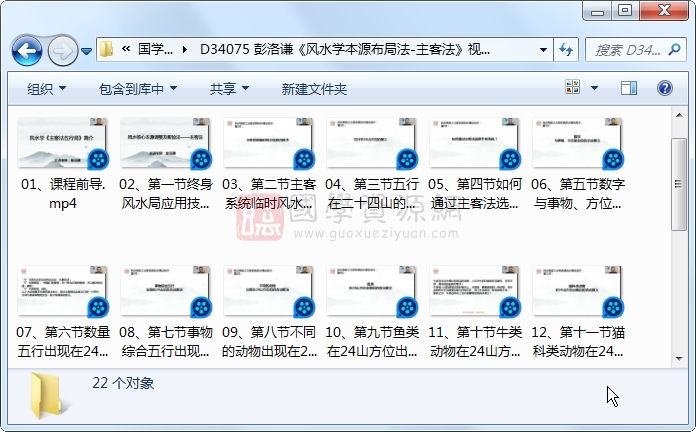Minimize the Explorer window

597,11
